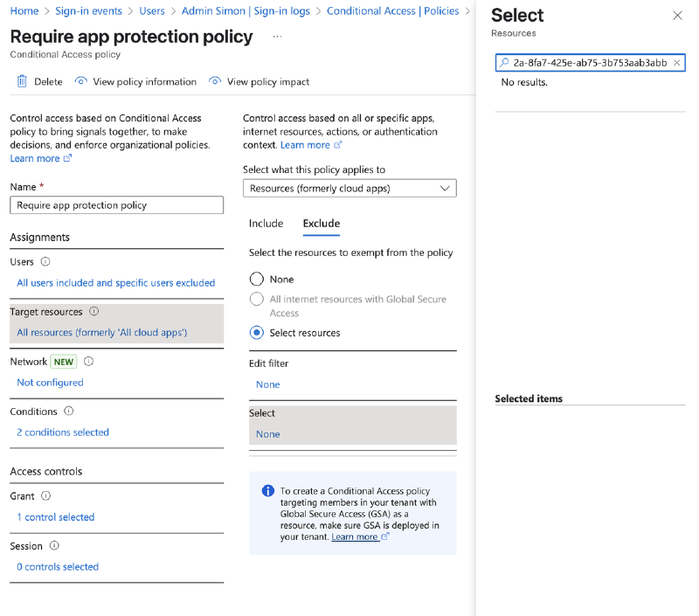Show info tooltip for Target resources
Image resolution: width=699 pixels, height=616 pixels.
pos(94,312)
